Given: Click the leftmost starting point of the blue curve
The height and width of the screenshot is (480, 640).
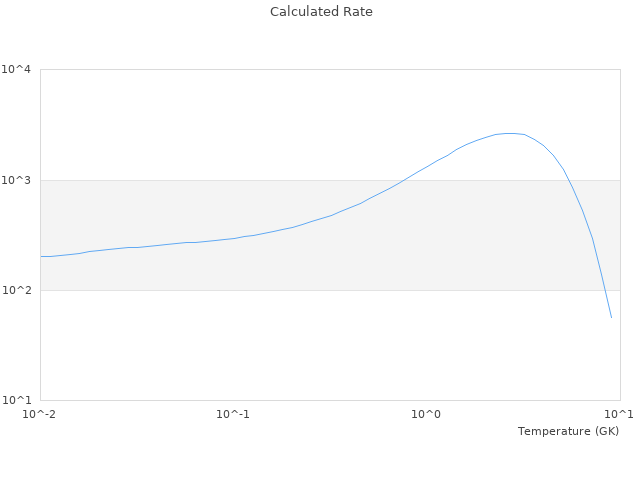Looking at the screenshot, I should point(41,256).
